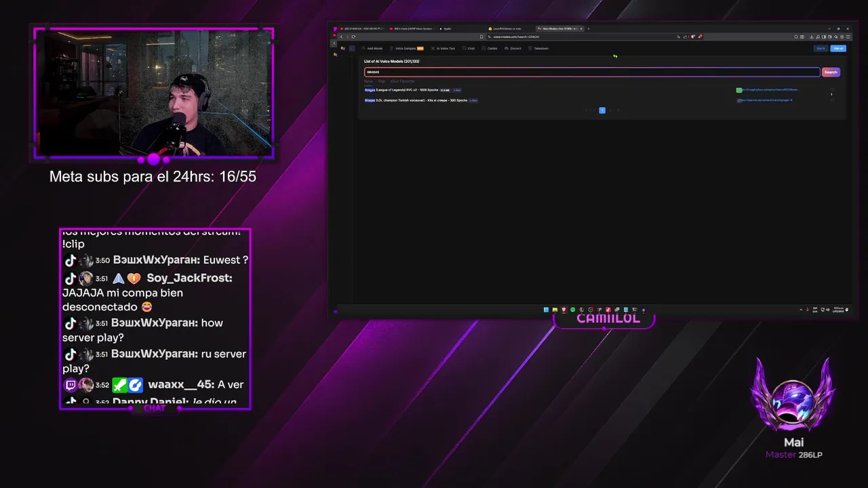Click the GRAGAS search input field
Image resolution: width=868 pixels, height=488 pixels.
coord(592,72)
